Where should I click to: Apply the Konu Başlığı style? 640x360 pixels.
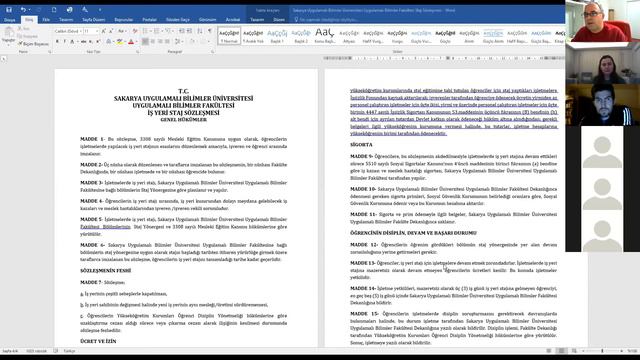[x=325, y=36]
